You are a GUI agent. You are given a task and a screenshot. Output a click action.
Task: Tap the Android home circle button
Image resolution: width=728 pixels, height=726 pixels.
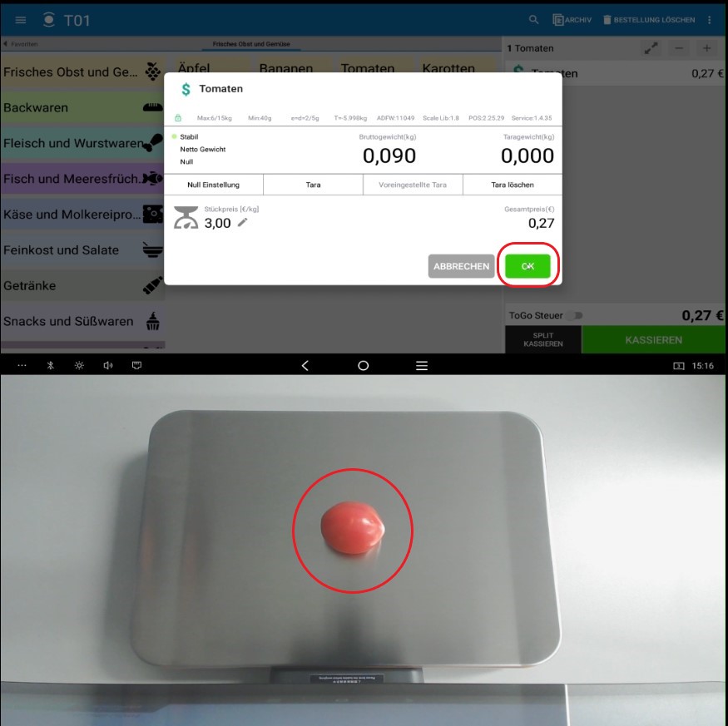coord(363,365)
